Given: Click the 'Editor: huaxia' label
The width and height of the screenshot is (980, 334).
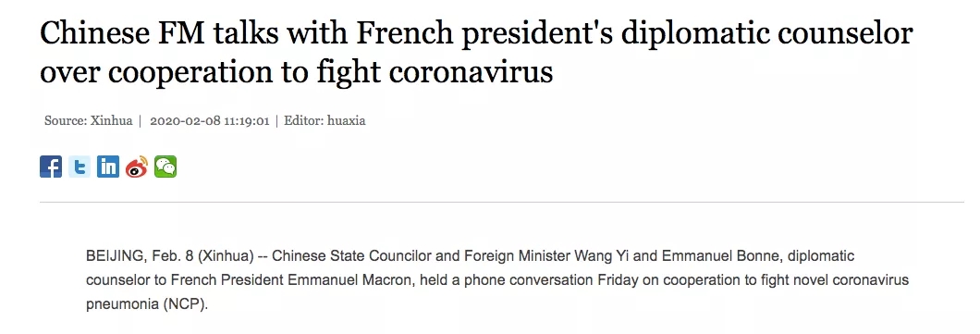Looking at the screenshot, I should pyautogui.click(x=325, y=120).
